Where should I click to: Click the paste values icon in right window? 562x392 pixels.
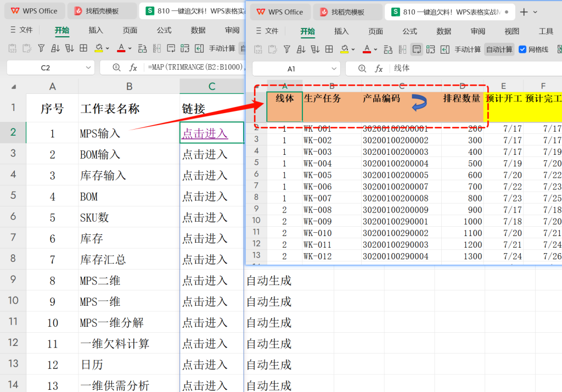coord(258,49)
